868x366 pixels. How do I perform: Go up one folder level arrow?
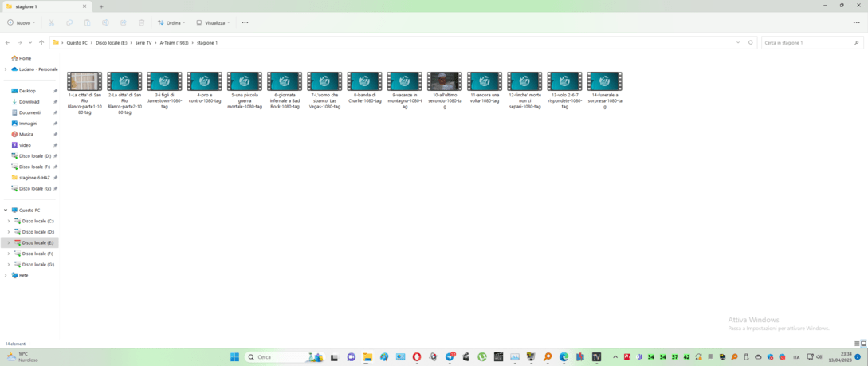tap(41, 42)
